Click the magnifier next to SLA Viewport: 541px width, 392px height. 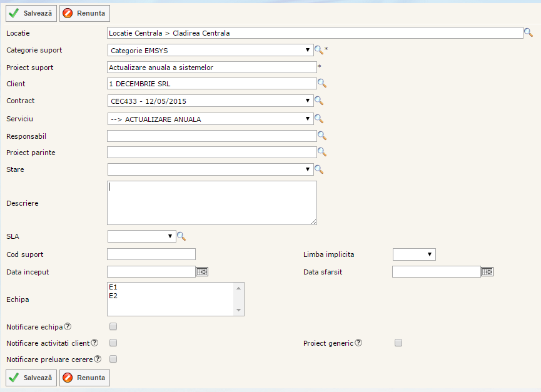pos(181,236)
